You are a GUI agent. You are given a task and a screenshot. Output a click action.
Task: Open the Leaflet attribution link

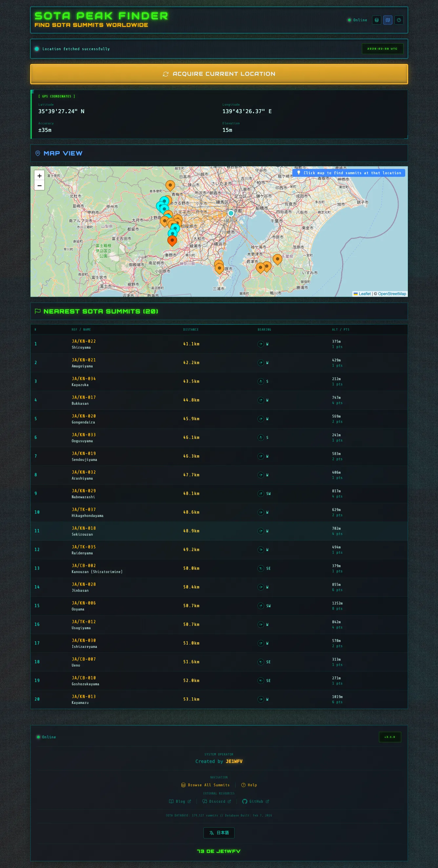[x=364, y=294]
